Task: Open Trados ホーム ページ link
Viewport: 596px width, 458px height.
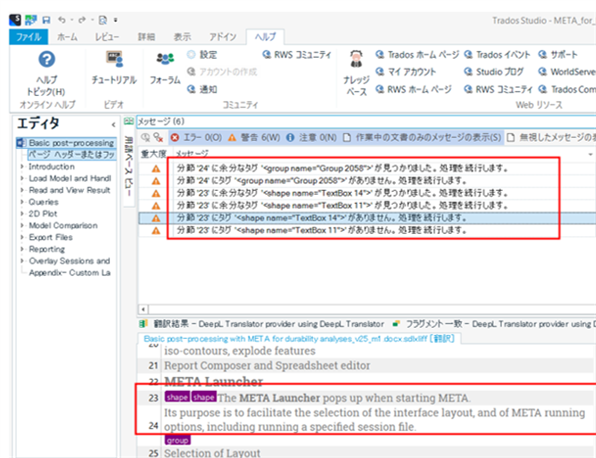Action: (x=417, y=55)
